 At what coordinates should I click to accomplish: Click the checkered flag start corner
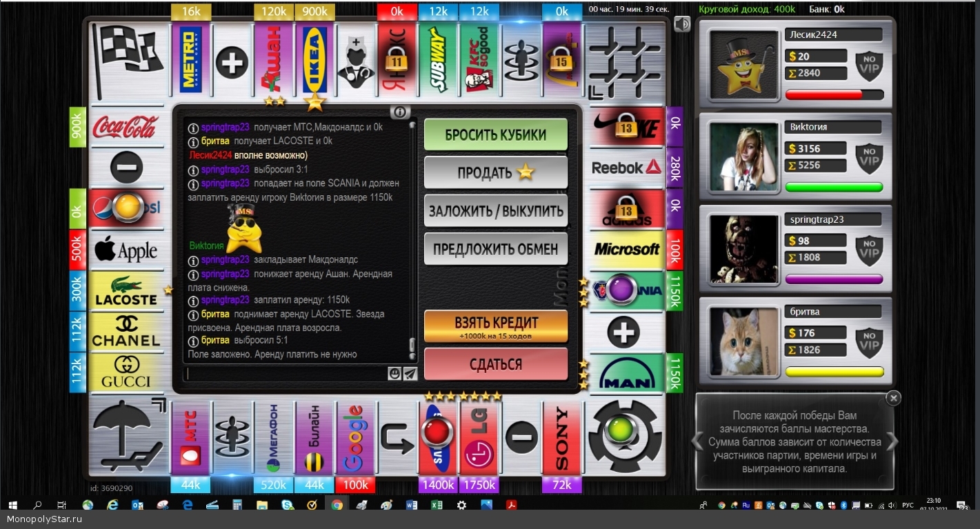point(128,60)
